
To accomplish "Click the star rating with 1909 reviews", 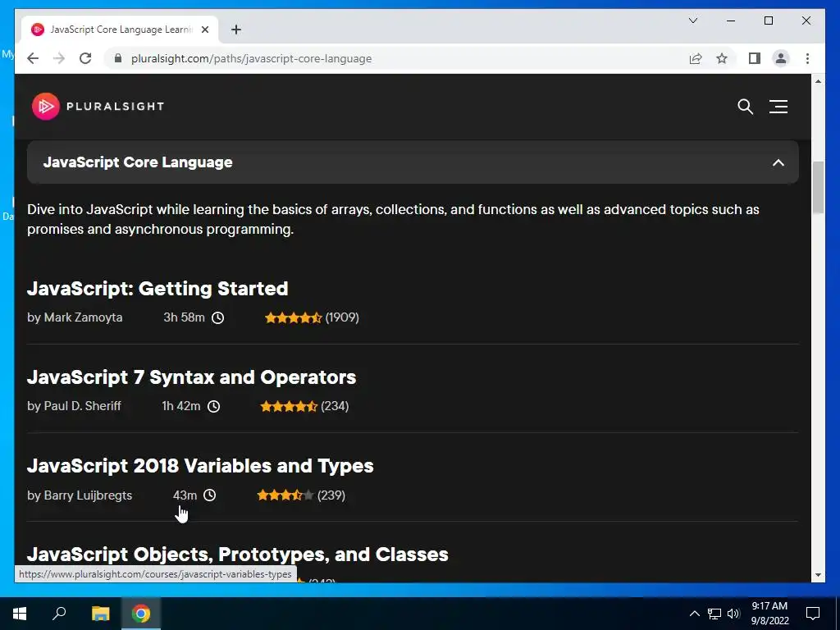I will [293, 317].
